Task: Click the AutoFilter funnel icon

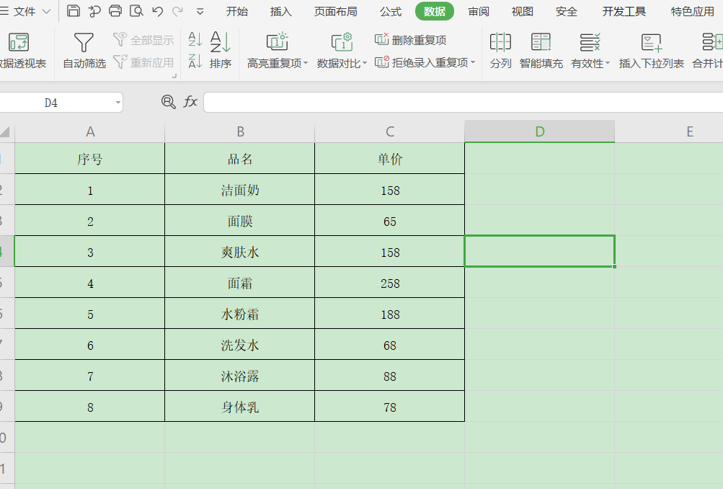Action: pos(83,42)
